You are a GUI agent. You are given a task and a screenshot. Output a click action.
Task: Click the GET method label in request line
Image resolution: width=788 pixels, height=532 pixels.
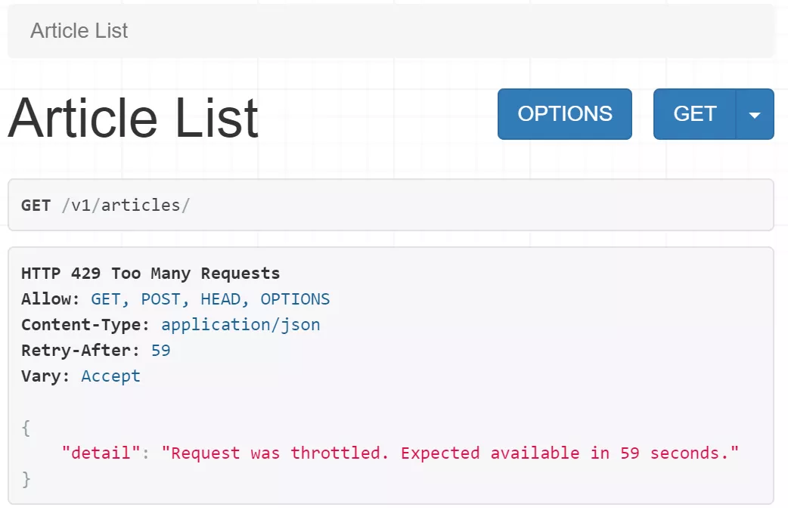(36, 206)
